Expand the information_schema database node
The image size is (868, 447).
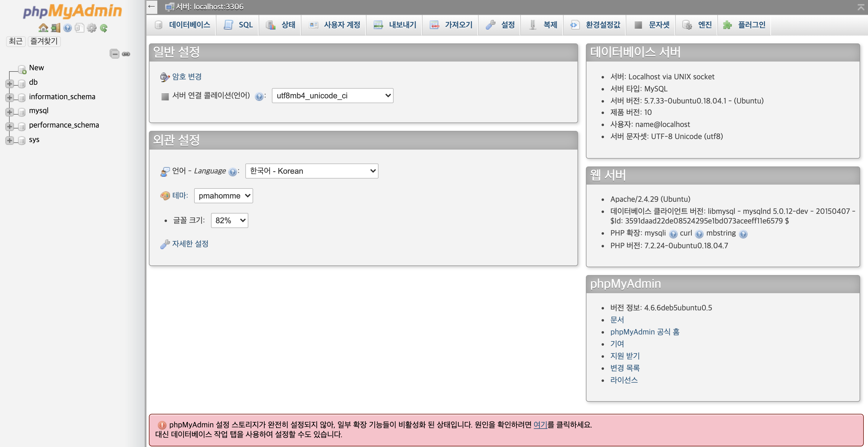click(x=10, y=97)
